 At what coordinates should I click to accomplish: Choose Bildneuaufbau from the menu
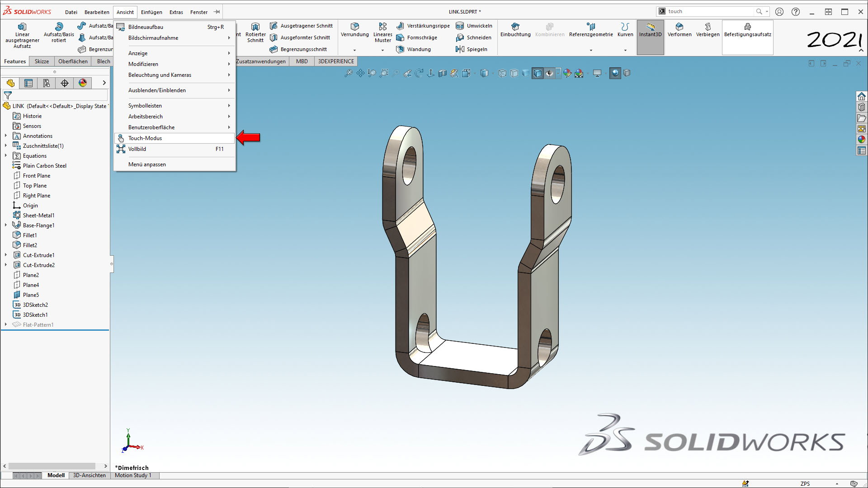tap(175, 27)
